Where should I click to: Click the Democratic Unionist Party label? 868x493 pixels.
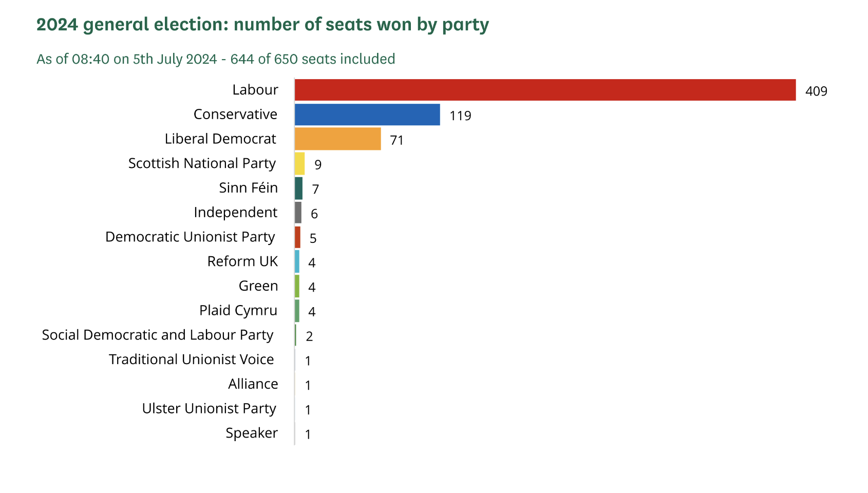(x=190, y=237)
